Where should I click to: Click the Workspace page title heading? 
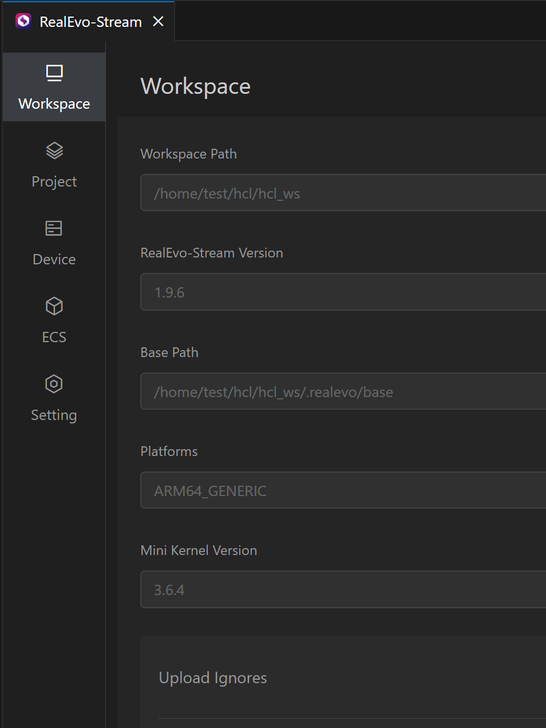195,86
